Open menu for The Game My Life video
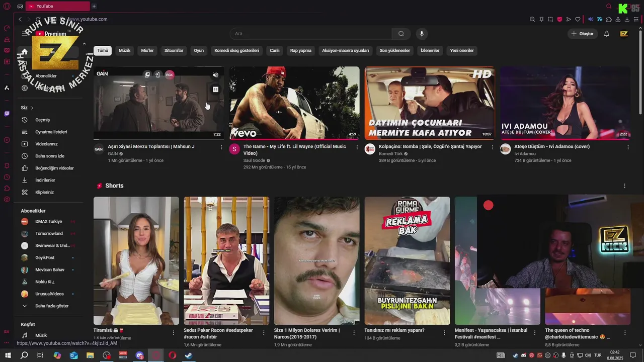Viewport: 644px width, 362px height. [357, 147]
